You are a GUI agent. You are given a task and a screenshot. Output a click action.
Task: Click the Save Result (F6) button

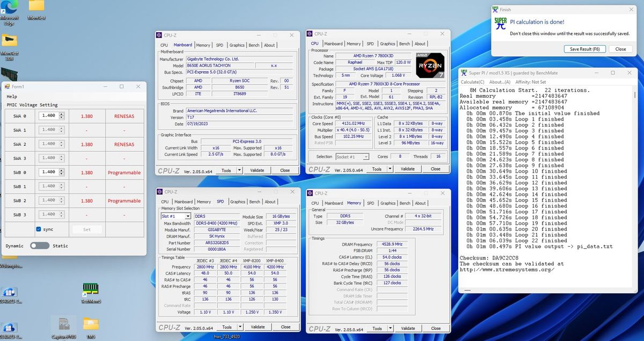coord(584,49)
